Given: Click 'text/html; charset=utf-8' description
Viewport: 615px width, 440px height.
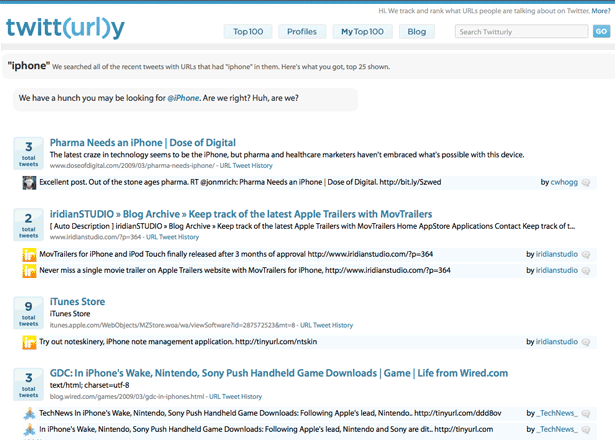Looking at the screenshot, I should [89, 385].
